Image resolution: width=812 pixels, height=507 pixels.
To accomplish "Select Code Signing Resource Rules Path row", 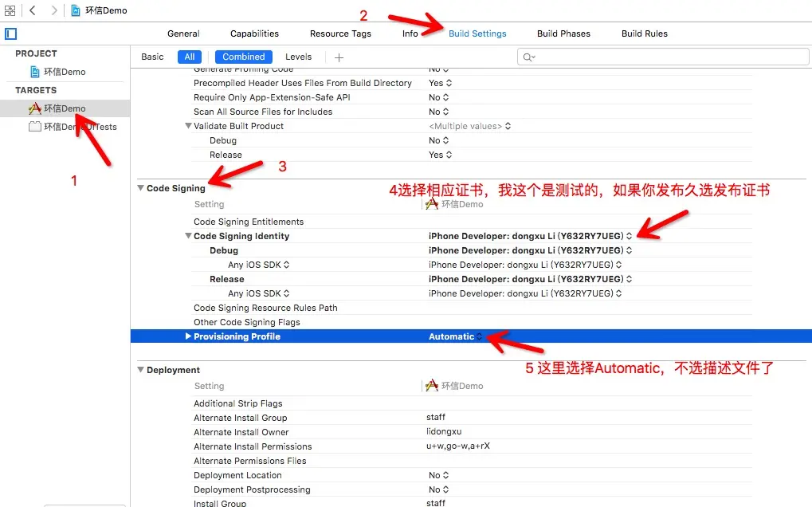I will point(472,308).
